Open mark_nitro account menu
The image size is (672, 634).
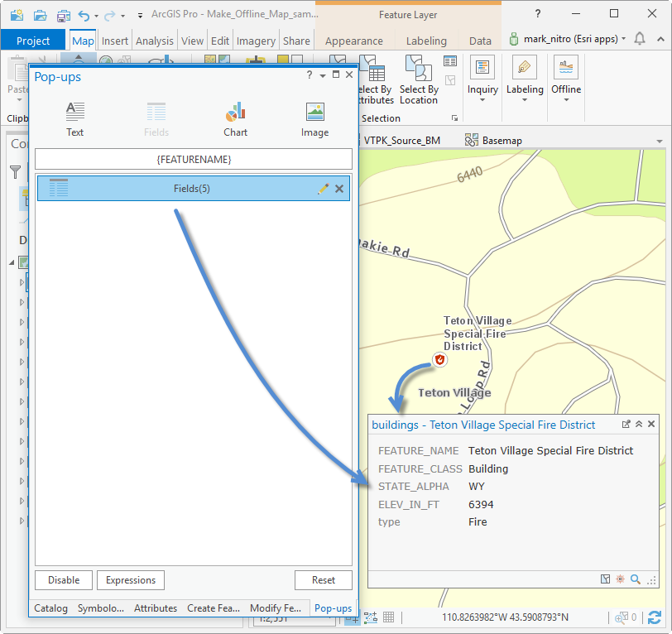coord(567,39)
